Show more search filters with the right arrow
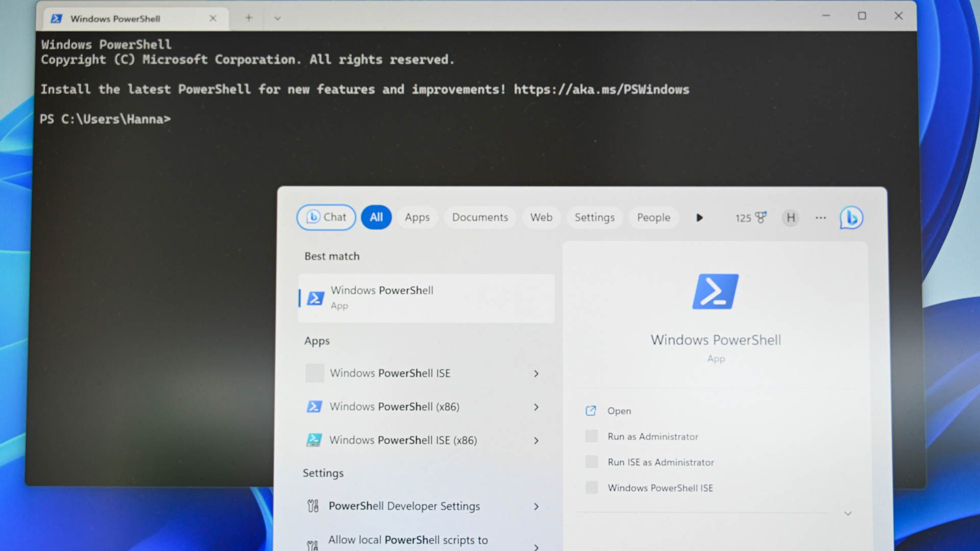 (x=699, y=217)
